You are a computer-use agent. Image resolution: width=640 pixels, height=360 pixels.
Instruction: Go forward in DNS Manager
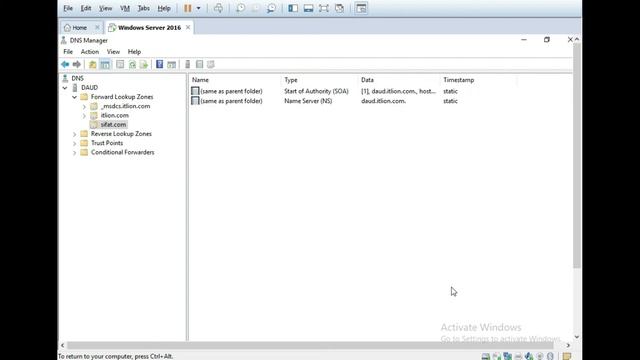[x=76, y=64]
